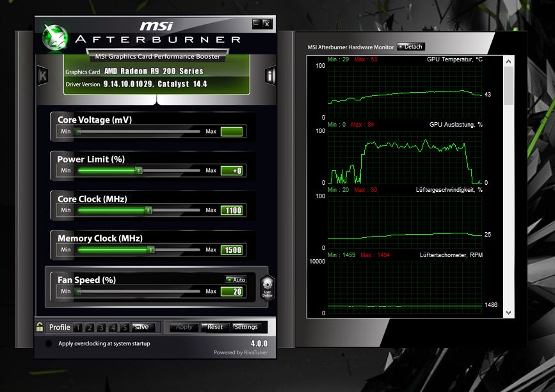
Task: Click the fan tachometer value 1486
Action: pos(491,304)
